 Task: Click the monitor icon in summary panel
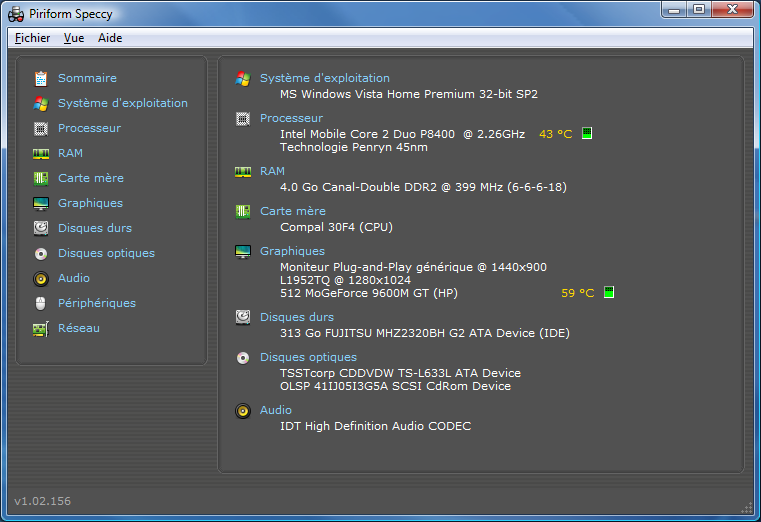pos(243,252)
